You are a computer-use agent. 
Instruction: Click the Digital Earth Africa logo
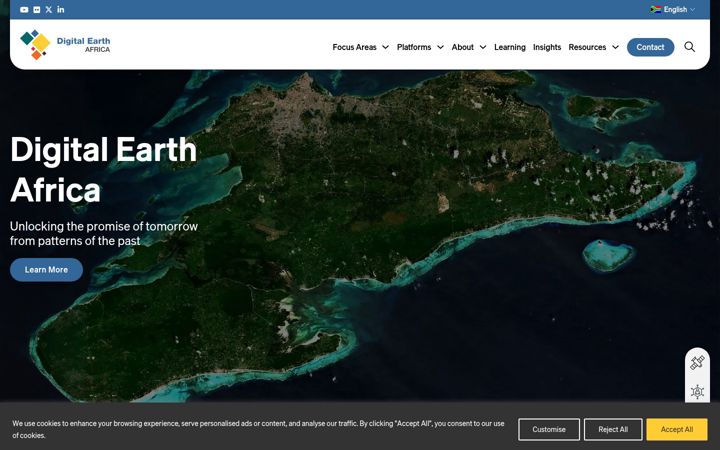point(65,45)
